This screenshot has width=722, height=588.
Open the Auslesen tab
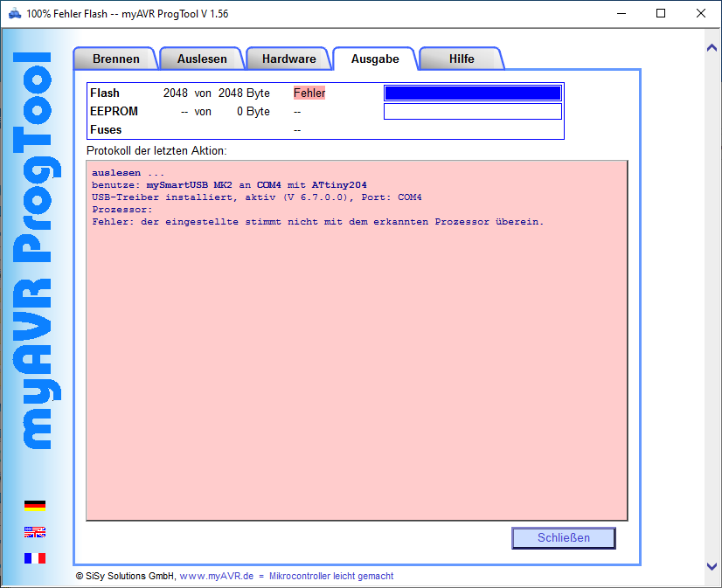[202, 59]
